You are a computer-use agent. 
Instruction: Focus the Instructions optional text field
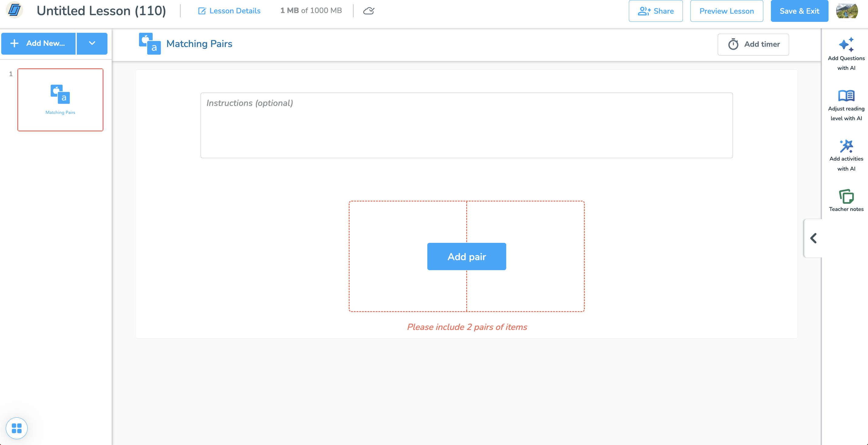tap(466, 125)
